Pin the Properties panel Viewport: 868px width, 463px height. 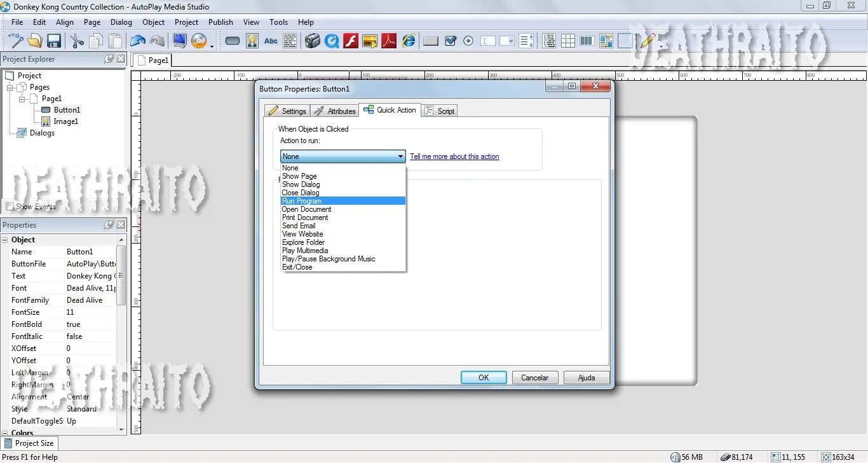point(109,225)
